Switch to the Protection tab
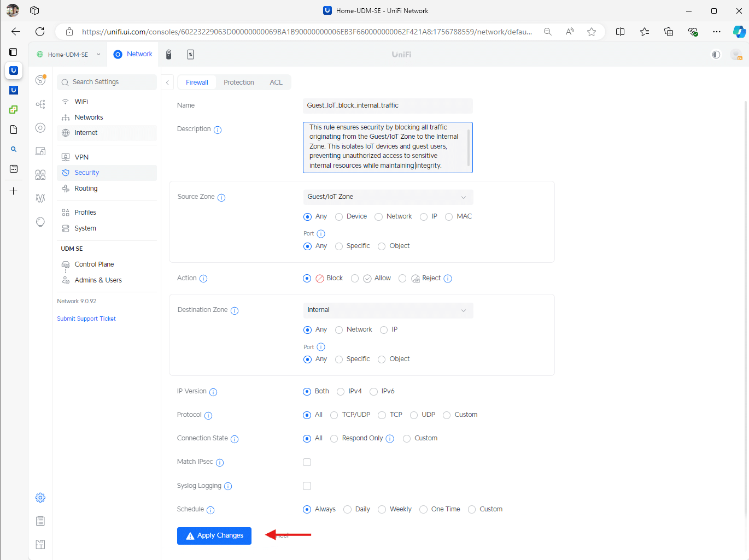 click(x=239, y=82)
